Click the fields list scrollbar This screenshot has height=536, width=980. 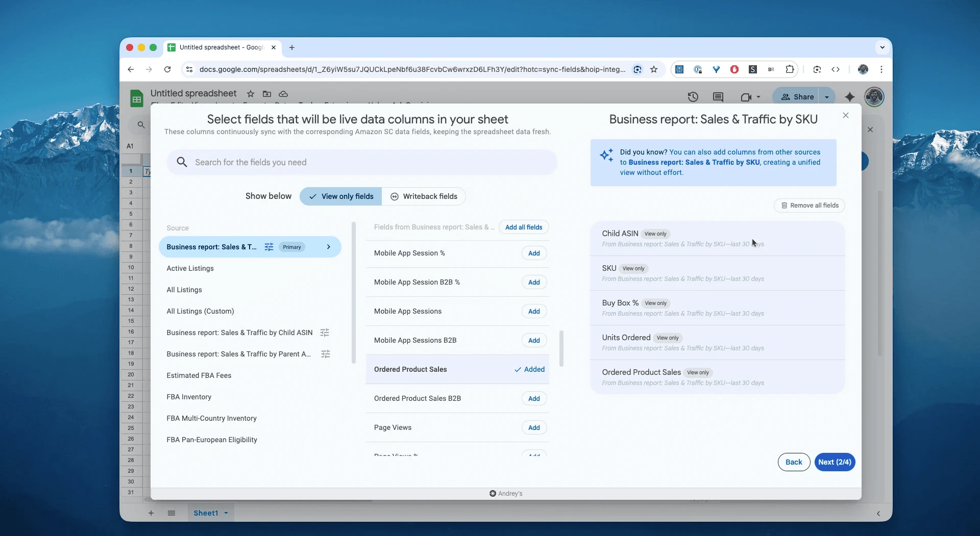(561, 348)
